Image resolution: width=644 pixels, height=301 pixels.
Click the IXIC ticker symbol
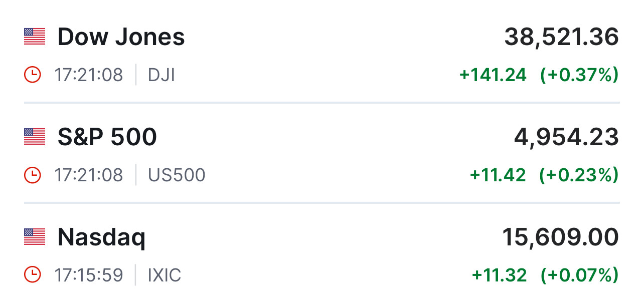pos(165,275)
